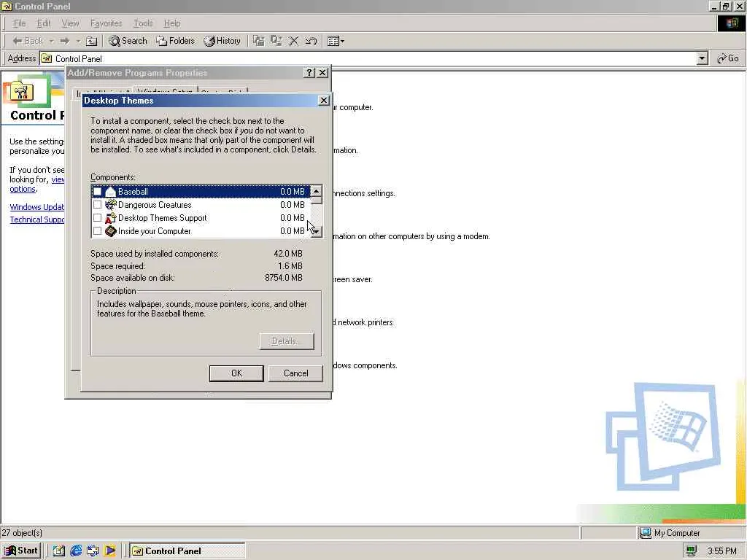
Task: Click the Baseball theme icon
Action: [111, 192]
